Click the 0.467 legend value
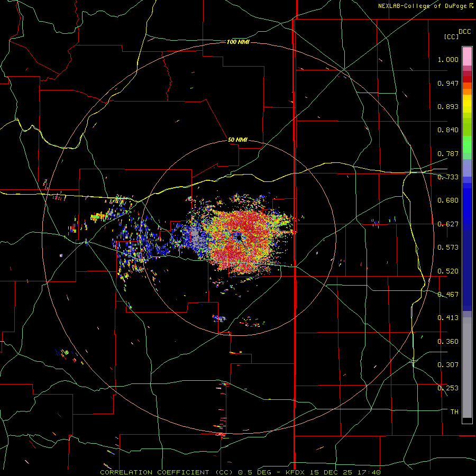476x476 pixels. pyautogui.click(x=448, y=295)
